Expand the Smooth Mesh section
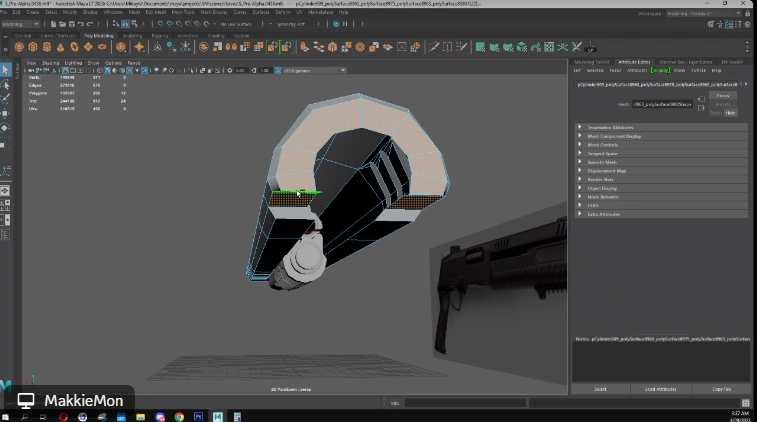This screenshot has width=757, height=422. click(x=602, y=162)
